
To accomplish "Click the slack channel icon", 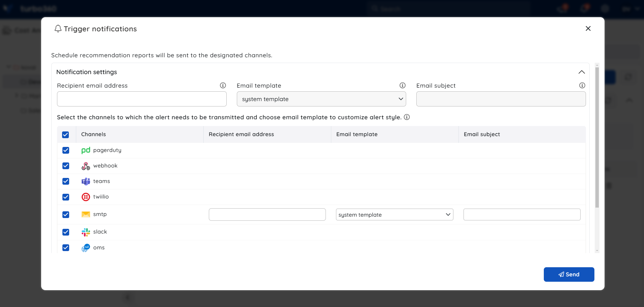I will point(86,232).
